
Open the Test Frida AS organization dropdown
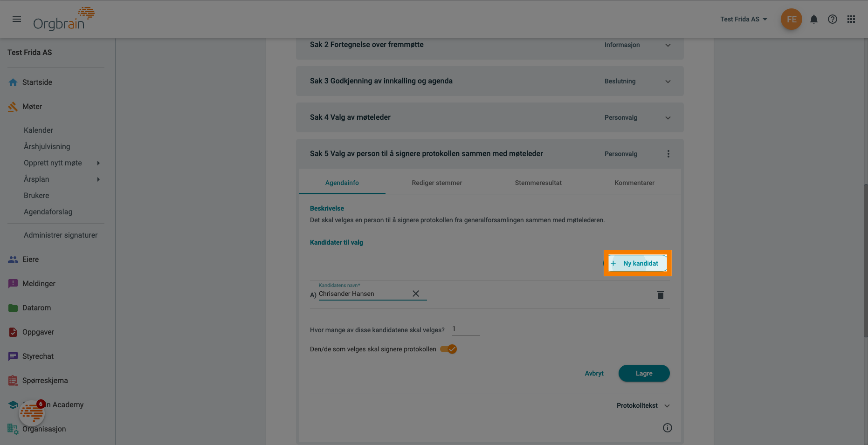(x=744, y=19)
